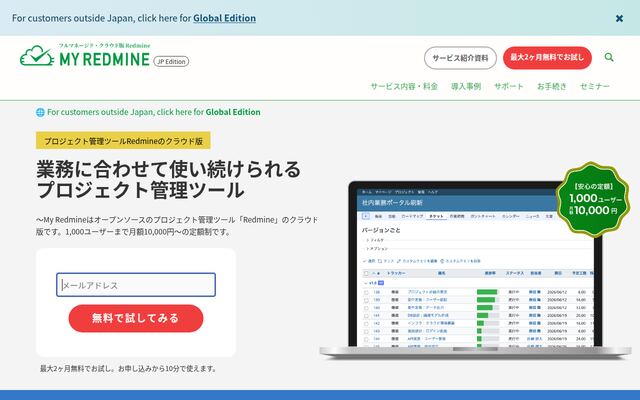Click the laptop Redmine screenshot image
Screen dimensions: 640x400
[x=475, y=269]
